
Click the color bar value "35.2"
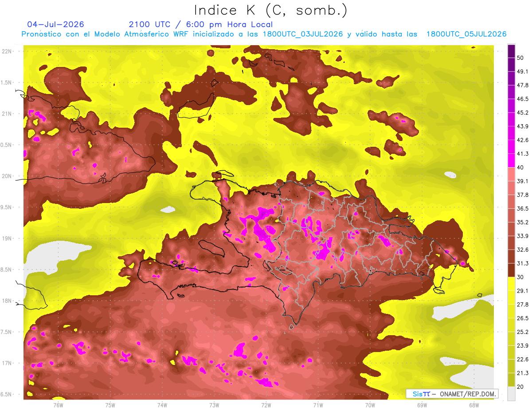(522, 222)
